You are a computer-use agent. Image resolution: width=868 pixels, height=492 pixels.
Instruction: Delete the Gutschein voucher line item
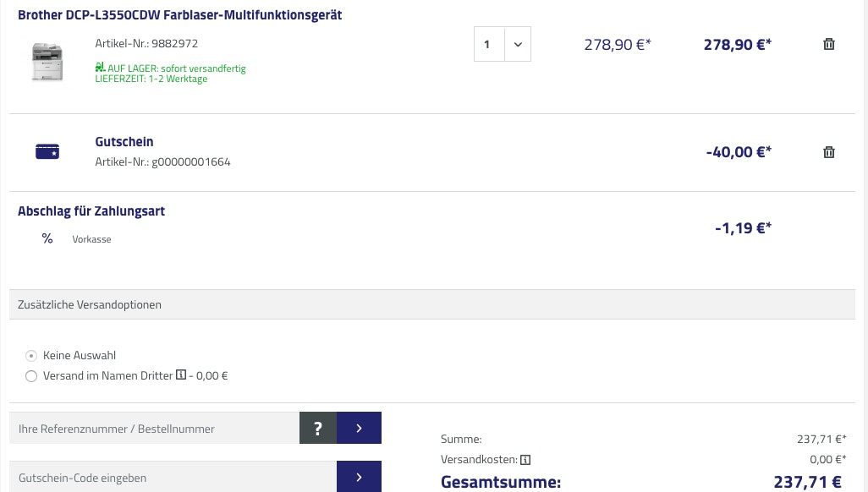[x=829, y=152]
